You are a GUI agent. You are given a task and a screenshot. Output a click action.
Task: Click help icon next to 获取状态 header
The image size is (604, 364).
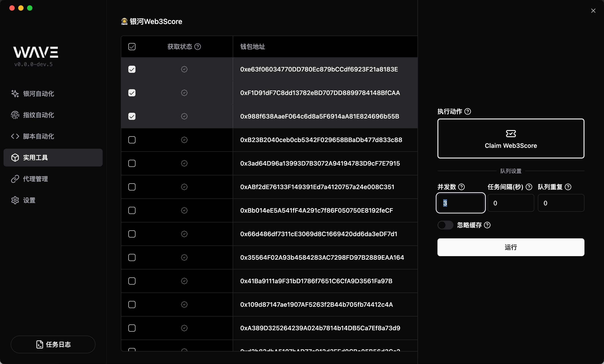pyautogui.click(x=198, y=47)
